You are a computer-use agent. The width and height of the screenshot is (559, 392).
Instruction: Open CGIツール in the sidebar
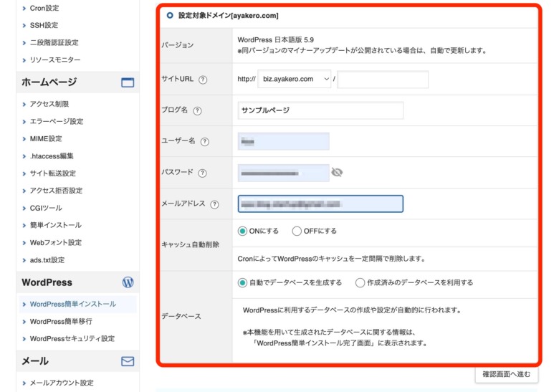pyautogui.click(x=46, y=208)
